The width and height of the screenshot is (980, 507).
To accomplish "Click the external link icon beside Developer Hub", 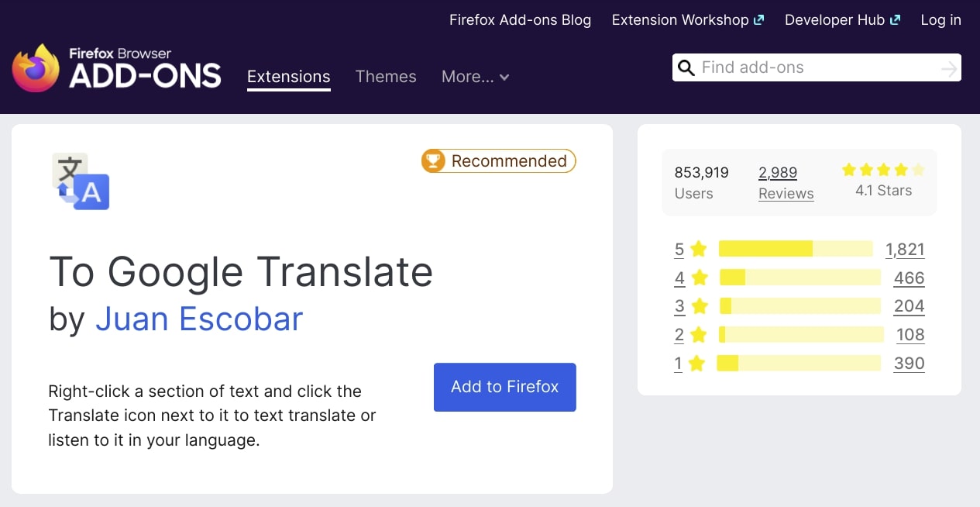I will pyautogui.click(x=896, y=19).
